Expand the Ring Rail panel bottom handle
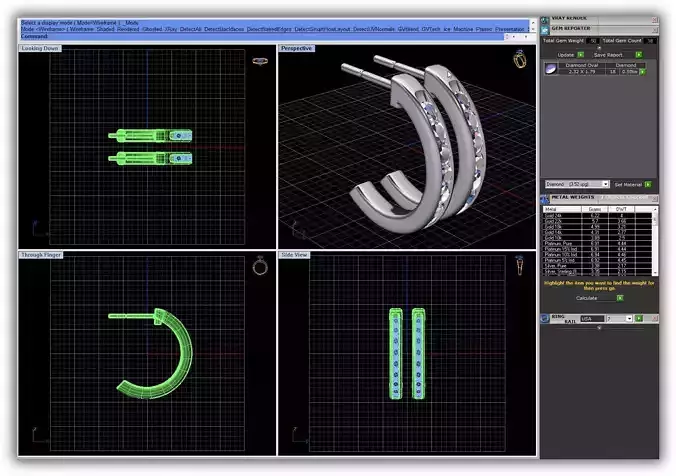 (599, 328)
